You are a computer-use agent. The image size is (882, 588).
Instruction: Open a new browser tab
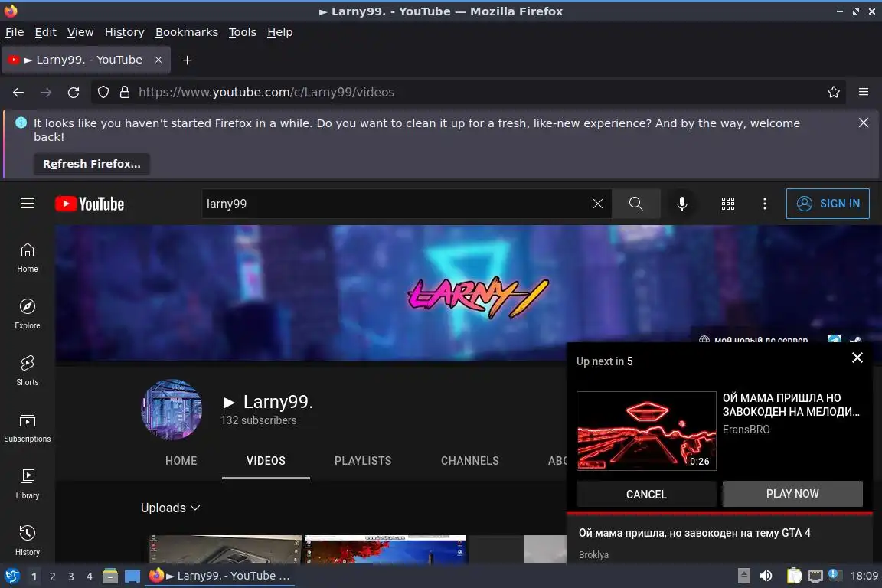click(x=188, y=60)
